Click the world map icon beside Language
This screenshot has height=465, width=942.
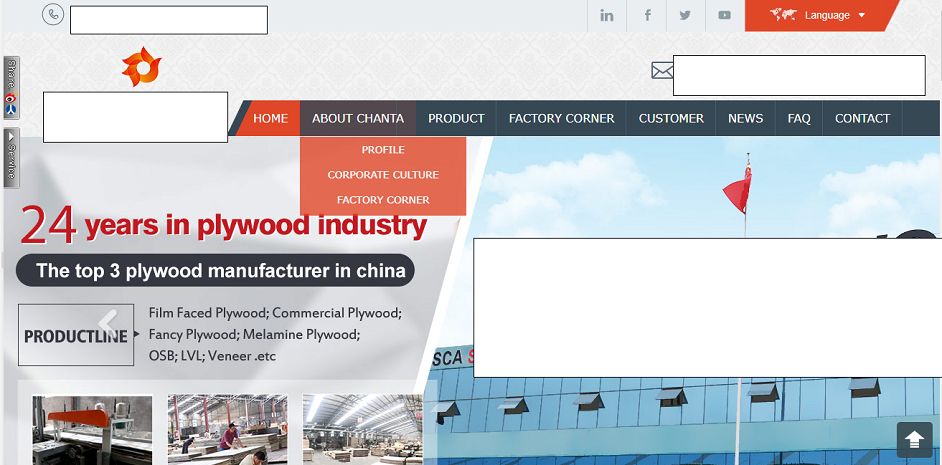click(783, 14)
